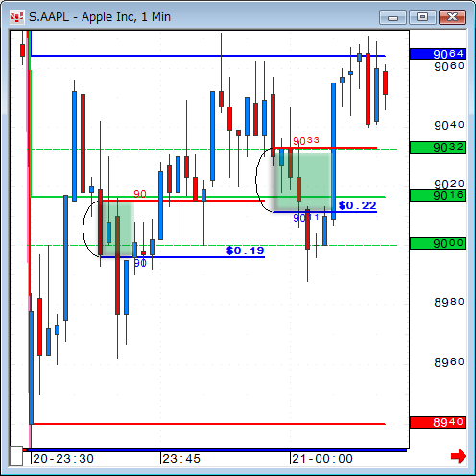
Task: Click the 8980 price axis label
Action: click(449, 302)
